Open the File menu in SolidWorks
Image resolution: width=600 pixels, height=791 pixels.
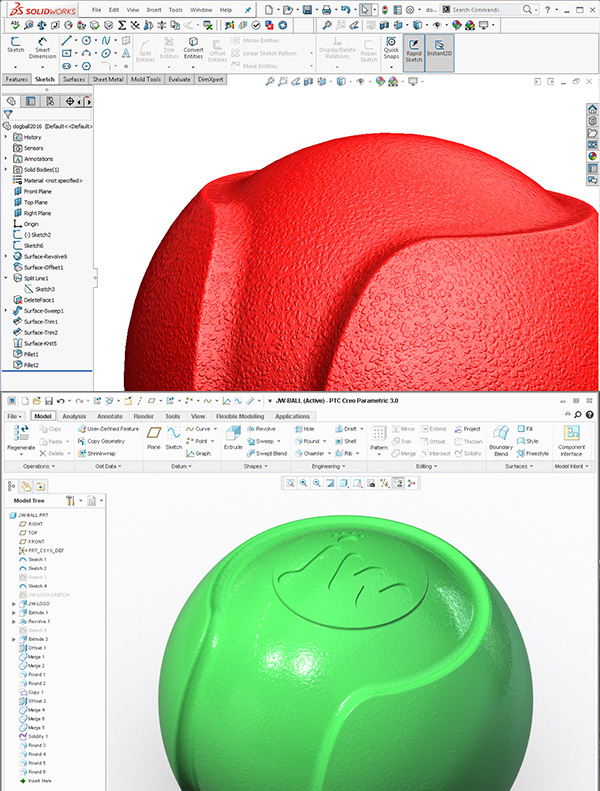(96, 10)
